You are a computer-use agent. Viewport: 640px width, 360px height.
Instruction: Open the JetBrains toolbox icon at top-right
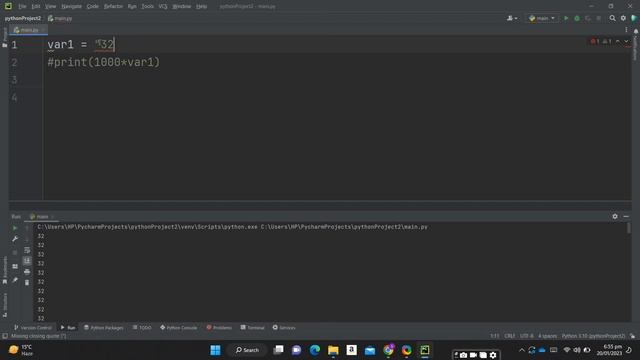pos(634,18)
